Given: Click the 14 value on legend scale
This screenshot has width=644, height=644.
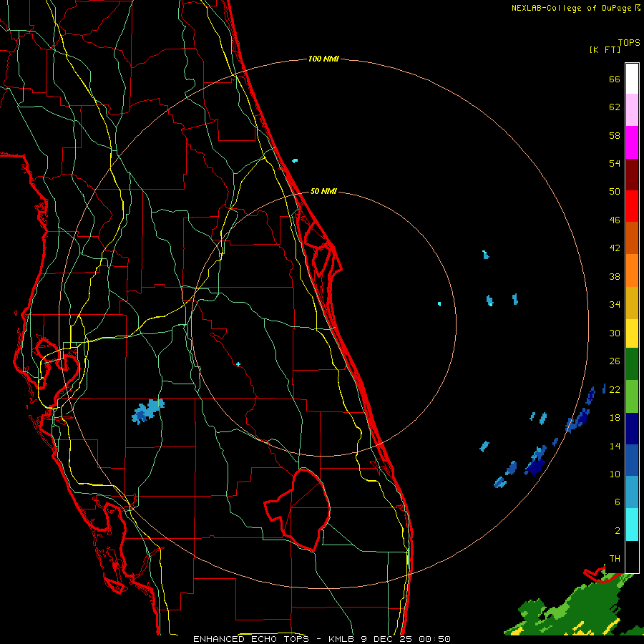Looking at the screenshot, I should click(x=615, y=446).
